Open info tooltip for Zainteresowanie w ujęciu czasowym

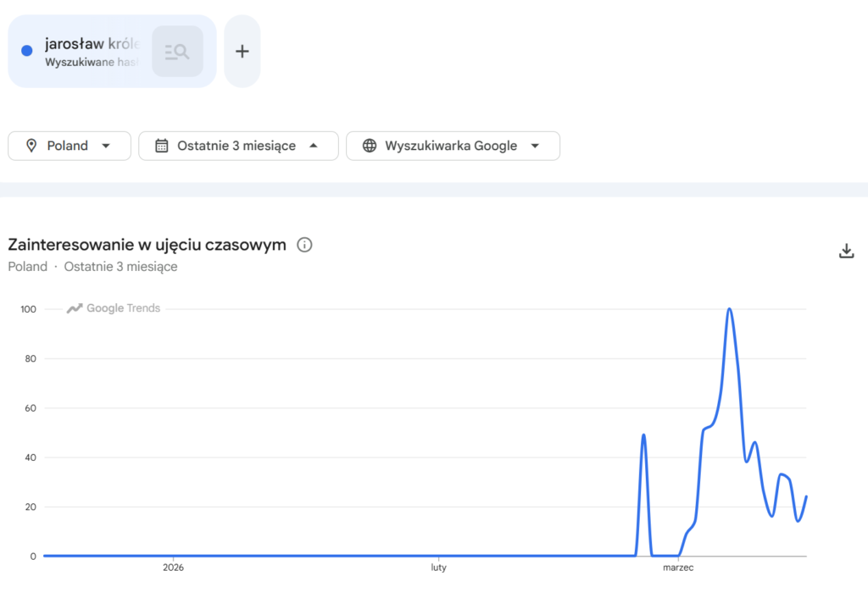[x=305, y=245]
